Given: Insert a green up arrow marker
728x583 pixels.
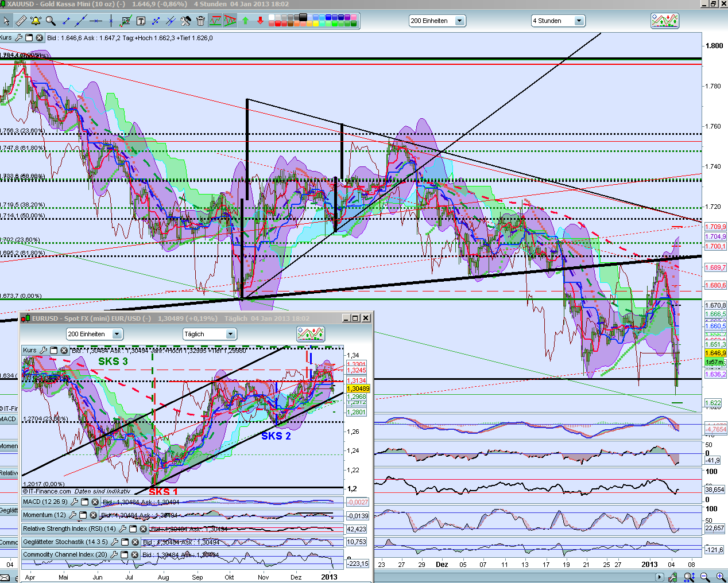Looking at the screenshot, I should tap(246, 21).
